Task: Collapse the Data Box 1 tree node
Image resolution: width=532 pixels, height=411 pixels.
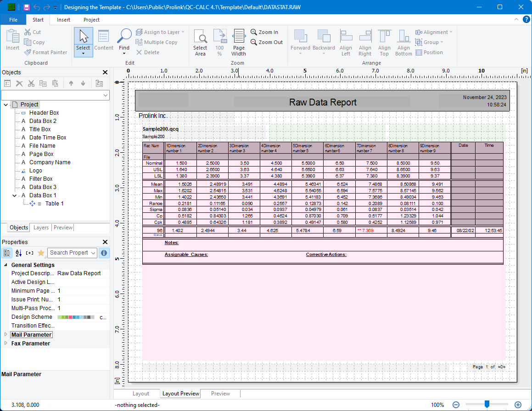Action: (15, 196)
